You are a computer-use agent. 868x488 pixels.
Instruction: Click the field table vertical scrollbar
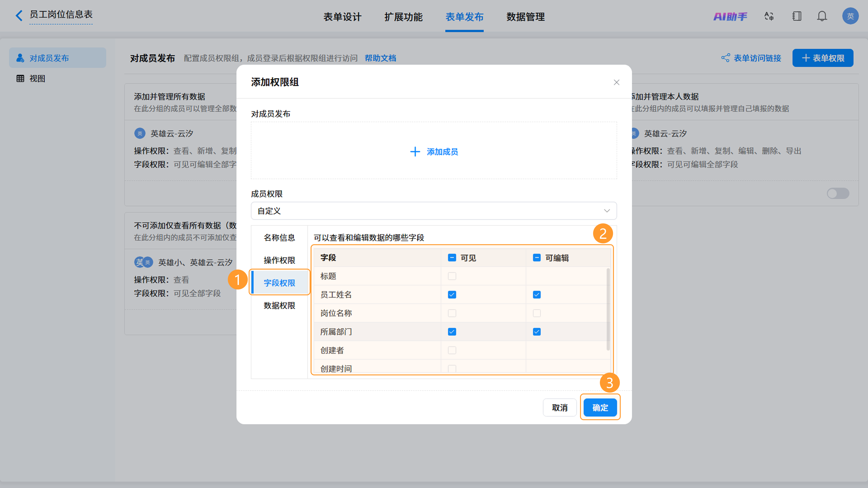click(608, 309)
